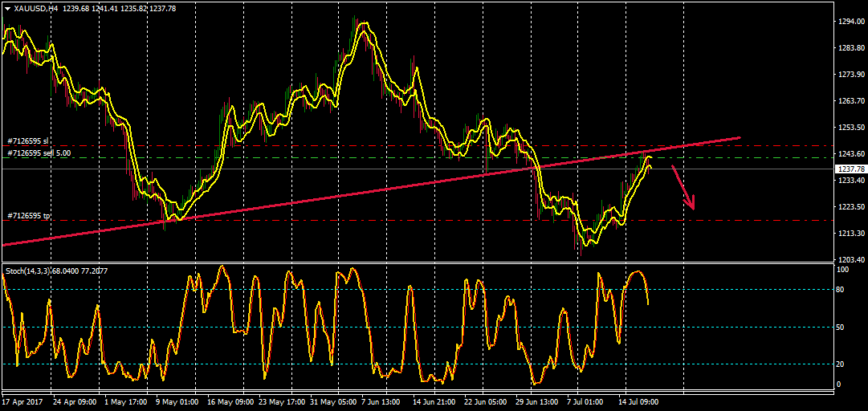The width and height of the screenshot is (868, 411).
Task: Select the '#7126595 tp' take profit label
Action: tap(29, 215)
